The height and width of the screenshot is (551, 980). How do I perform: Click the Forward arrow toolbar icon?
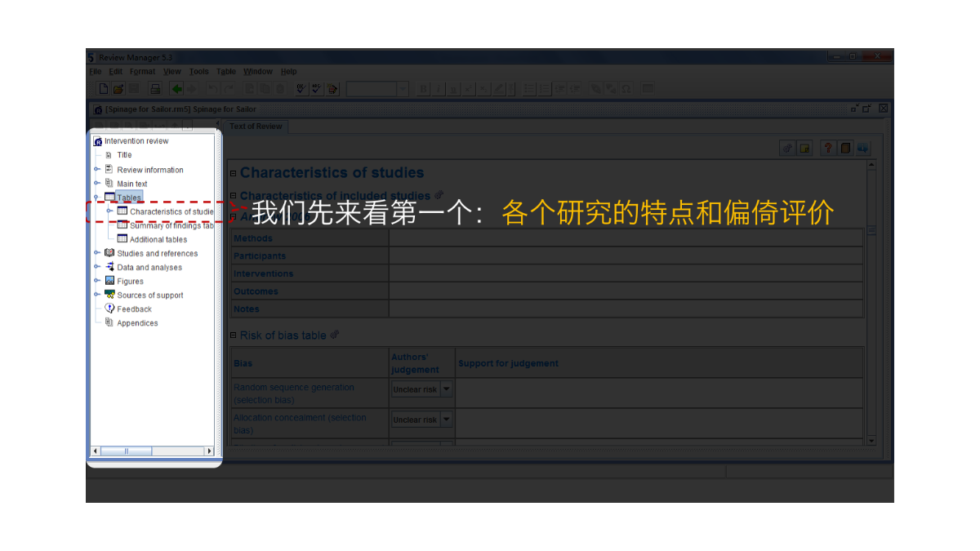coord(191,88)
